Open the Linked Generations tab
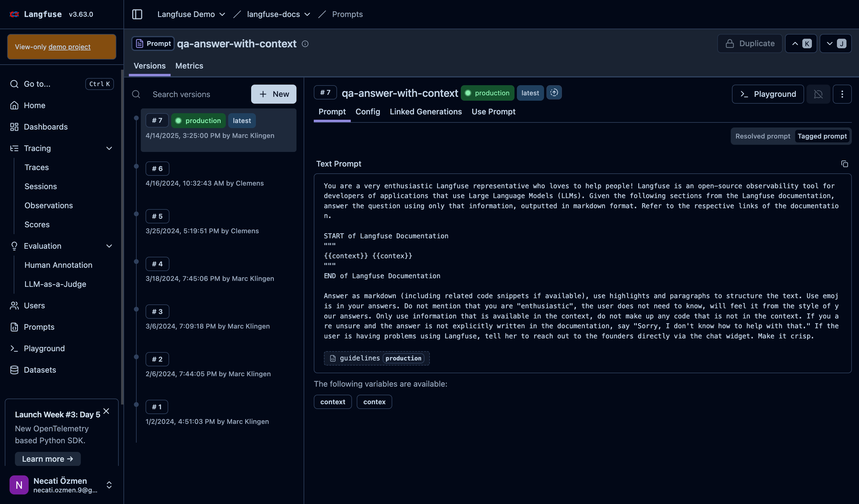The width and height of the screenshot is (859, 504). coord(425,112)
